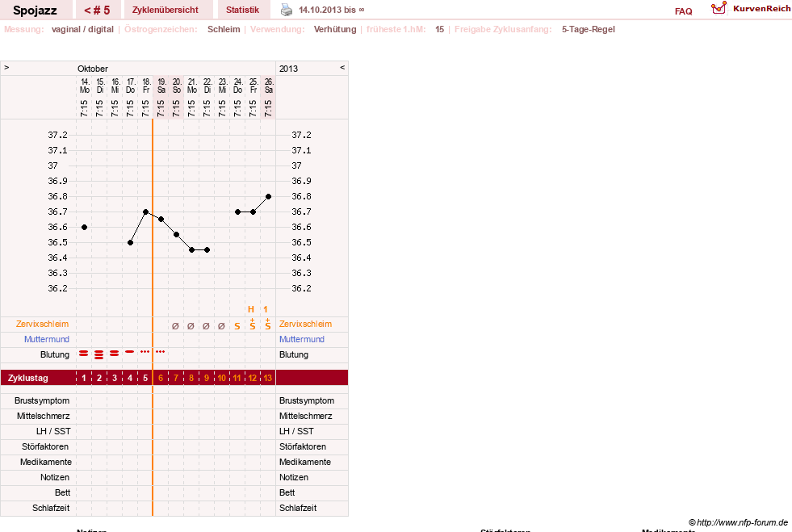This screenshot has width=792, height=532.
Task: Go to previous cycle '< # 5'
Action: click(97, 10)
